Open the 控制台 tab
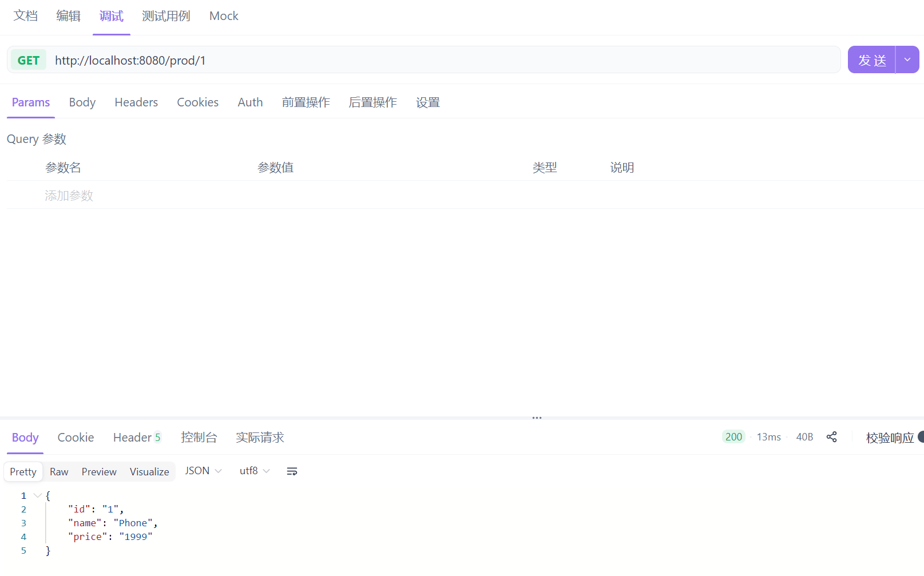 199,438
